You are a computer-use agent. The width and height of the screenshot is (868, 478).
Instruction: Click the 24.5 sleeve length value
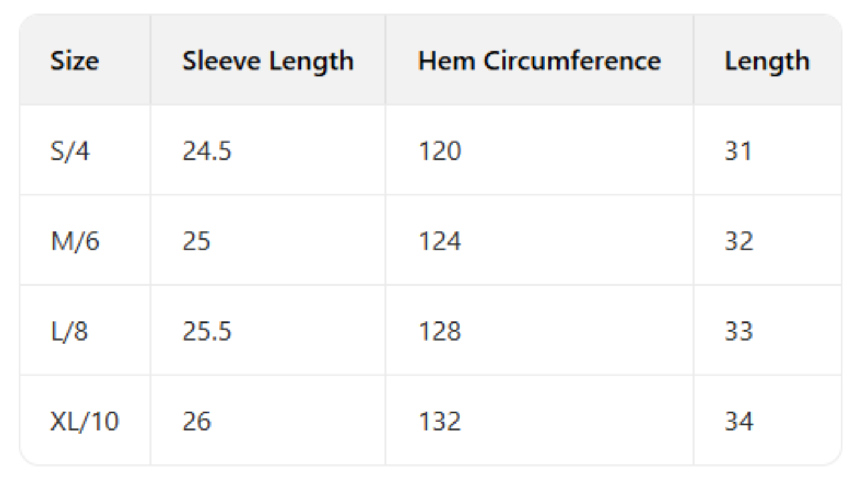(x=207, y=151)
